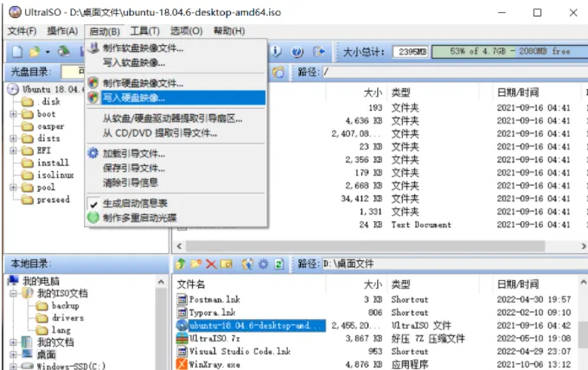Open the 工具(T) menu
The height and width of the screenshot is (370, 588).
point(144,31)
